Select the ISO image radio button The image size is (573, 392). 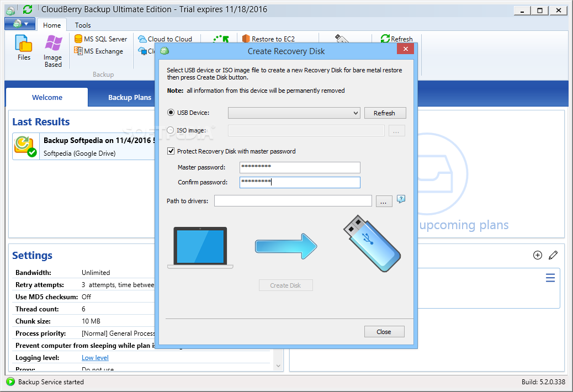[x=170, y=130]
